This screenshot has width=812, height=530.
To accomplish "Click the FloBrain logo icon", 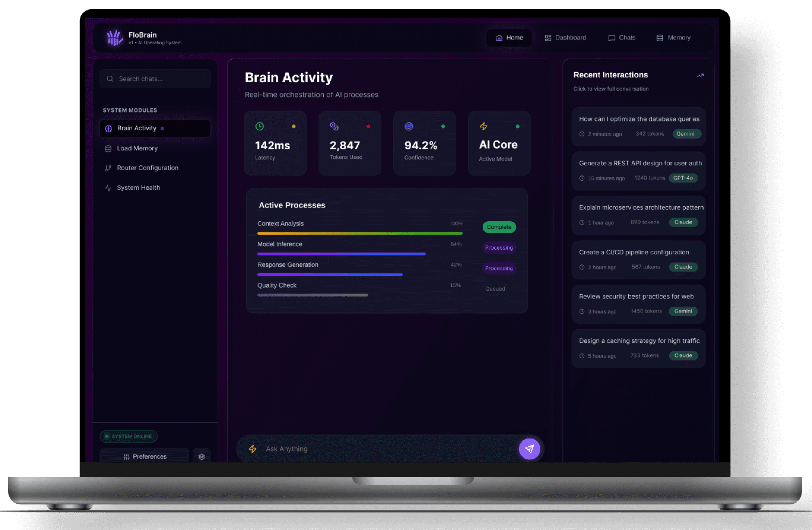I will [115, 38].
